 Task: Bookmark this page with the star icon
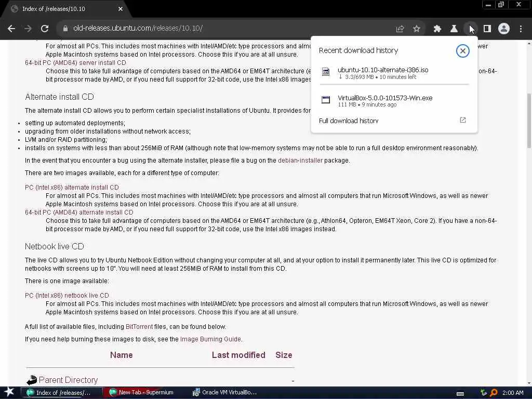click(416, 29)
